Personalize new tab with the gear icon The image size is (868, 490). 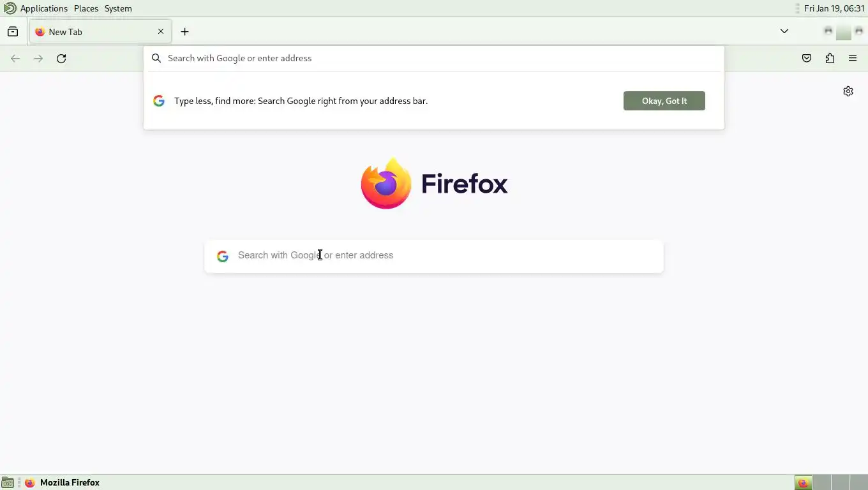(848, 91)
